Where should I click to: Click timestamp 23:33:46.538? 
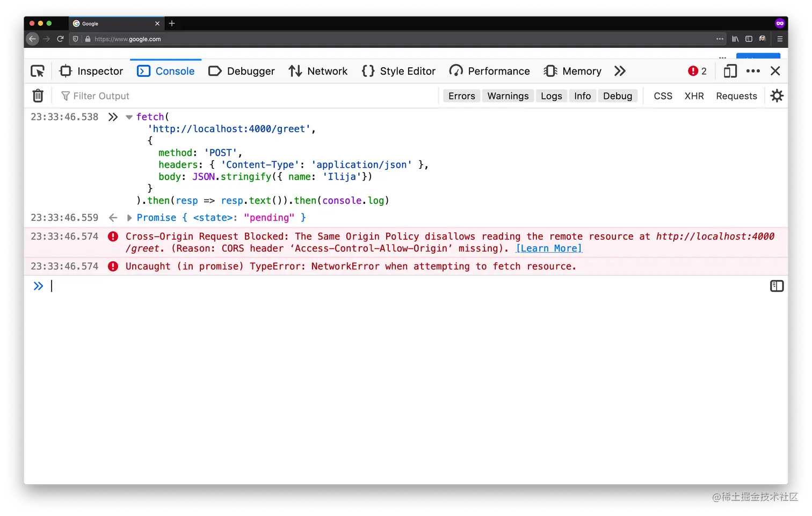(64, 117)
